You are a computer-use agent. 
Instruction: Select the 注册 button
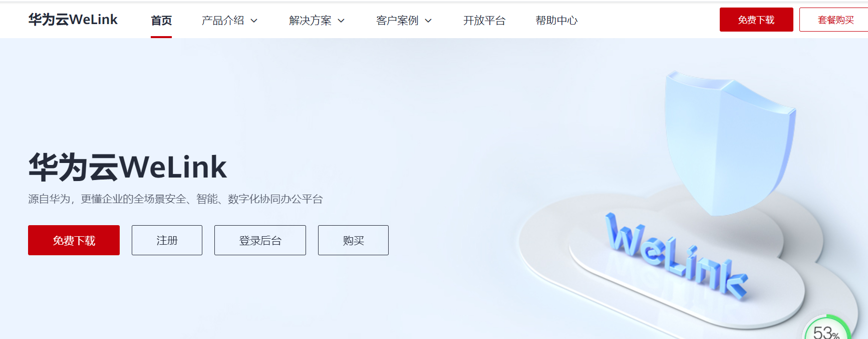167,240
